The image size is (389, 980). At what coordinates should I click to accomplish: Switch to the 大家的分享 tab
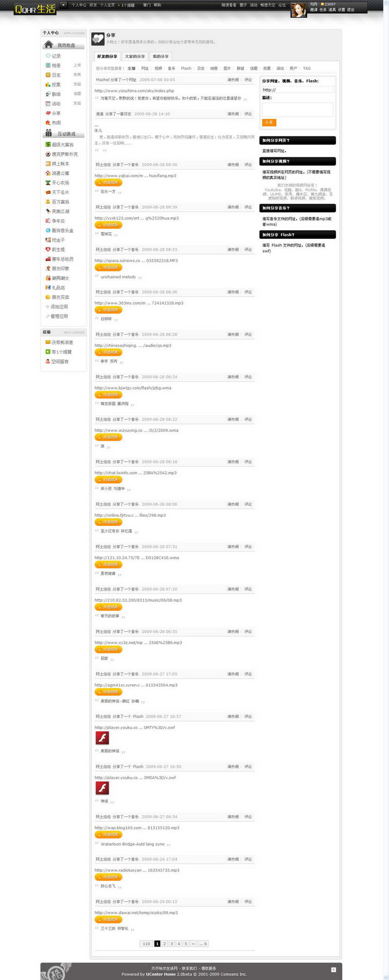(135, 56)
